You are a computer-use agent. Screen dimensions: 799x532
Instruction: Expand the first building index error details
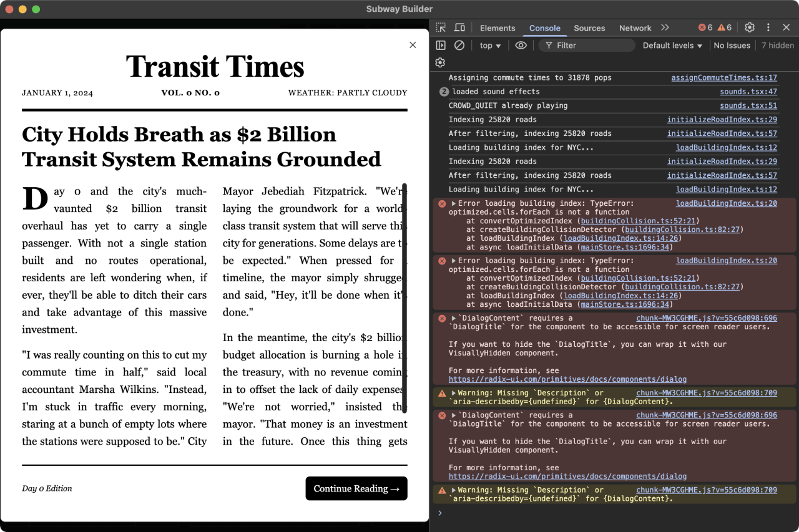point(453,203)
